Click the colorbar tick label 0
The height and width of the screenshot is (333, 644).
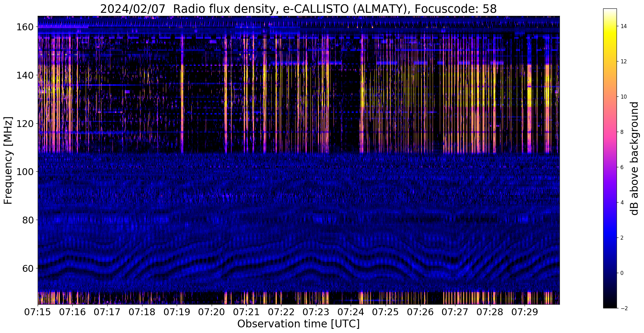pos(622,273)
